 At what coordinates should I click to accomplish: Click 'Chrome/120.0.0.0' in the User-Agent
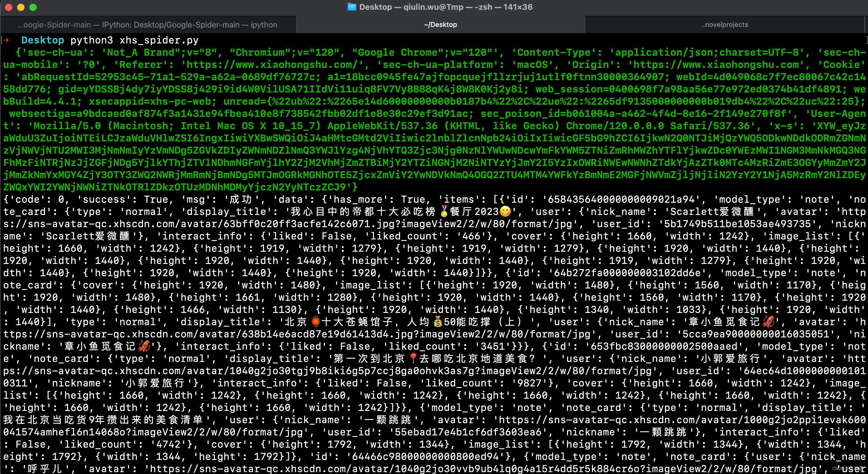coord(615,126)
